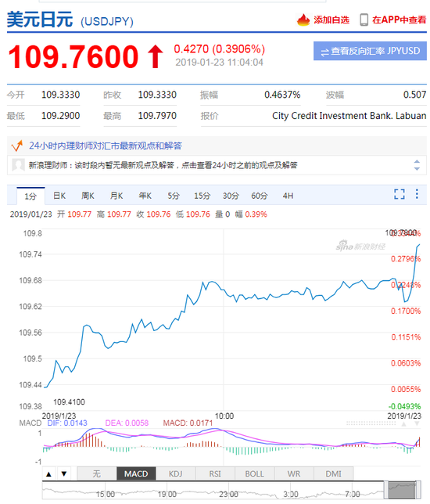Select the MACD indicator
Viewport: 430px width, 504px height.
point(136,473)
